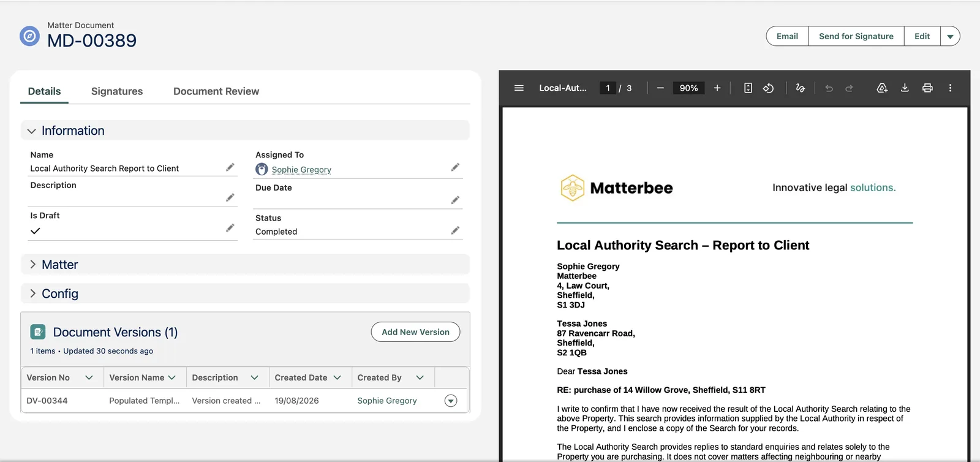Click the Document Versions list icon
Screen dimensions: 980x462
coord(38,332)
